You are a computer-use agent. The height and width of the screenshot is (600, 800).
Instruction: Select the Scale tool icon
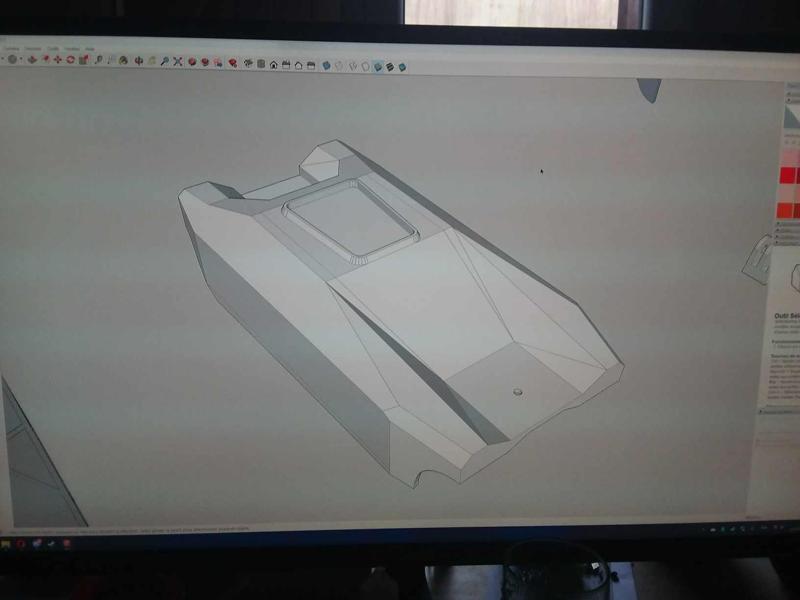pyautogui.click(x=84, y=60)
